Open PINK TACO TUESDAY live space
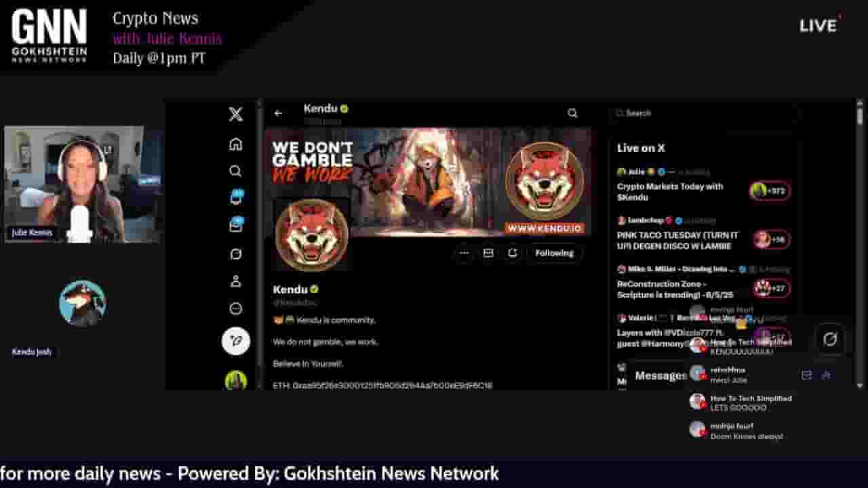 (x=677, y=241)
